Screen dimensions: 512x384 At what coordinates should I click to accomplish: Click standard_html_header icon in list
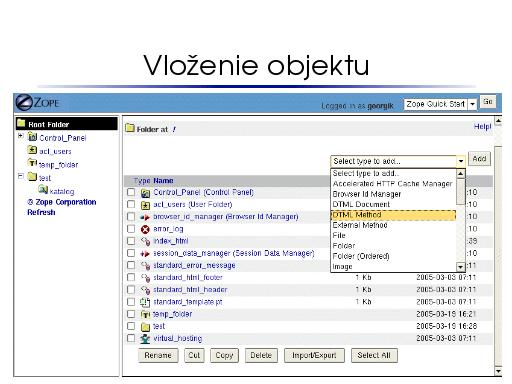tap(145, 290)
